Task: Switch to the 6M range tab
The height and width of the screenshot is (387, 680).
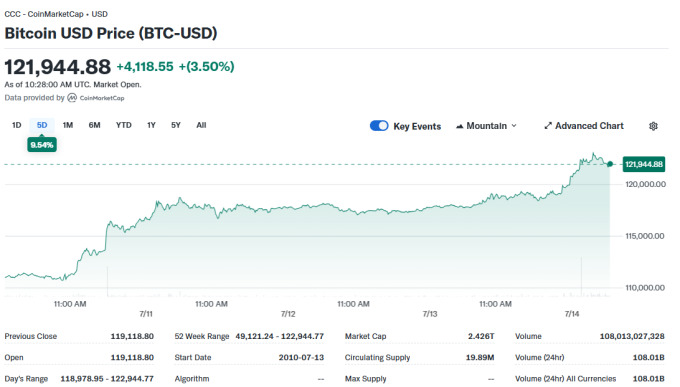Action: (x=95, y=125)
